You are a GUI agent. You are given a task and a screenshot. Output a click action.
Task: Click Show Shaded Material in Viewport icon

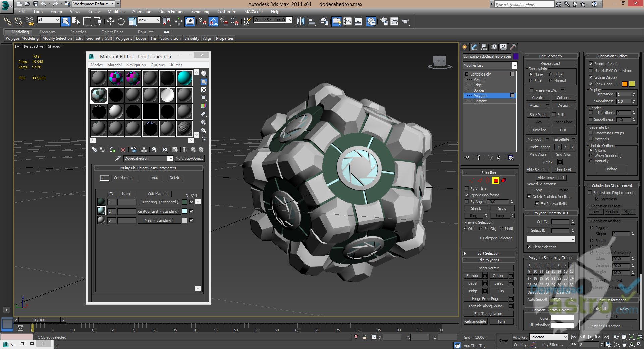175,150
